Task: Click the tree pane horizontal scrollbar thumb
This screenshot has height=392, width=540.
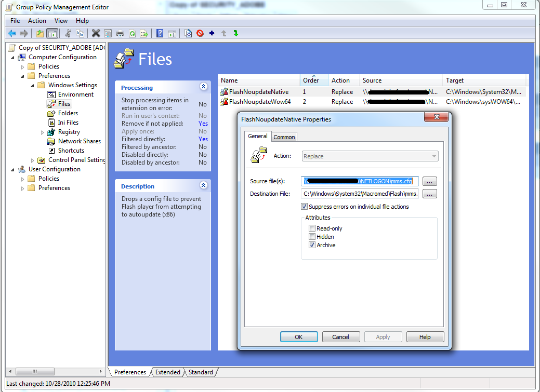Action: (x=35, y=371)
